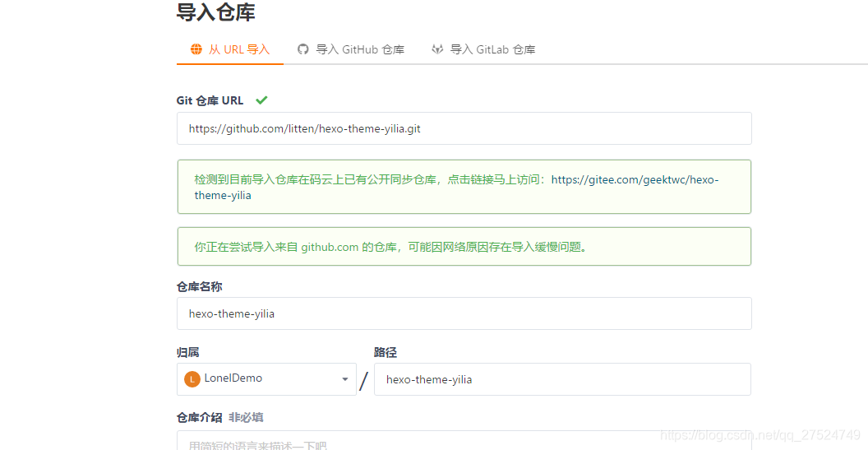Click the 路径 input field
This screenshot has width=868, height=450.
(x=562, y=379)
